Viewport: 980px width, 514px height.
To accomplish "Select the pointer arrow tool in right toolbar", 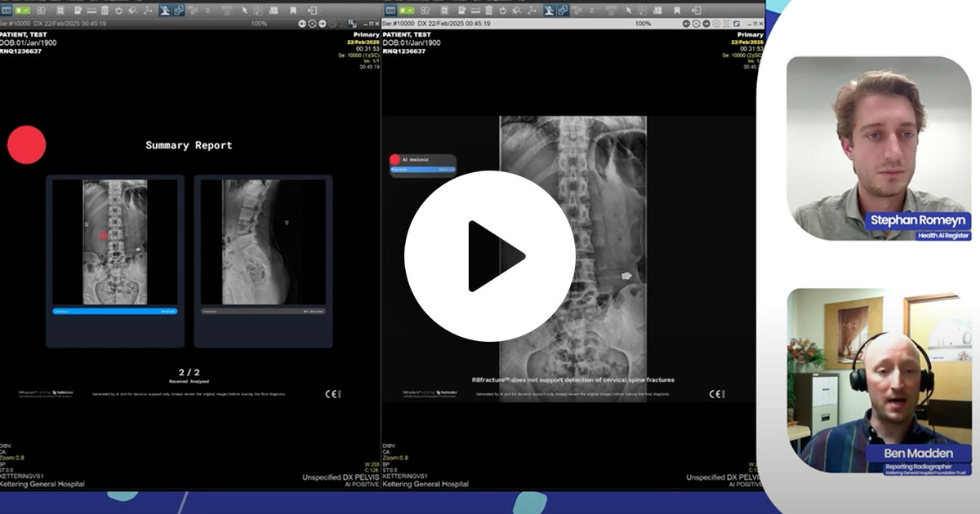I will pyautogui.click(x=629, y=11).
